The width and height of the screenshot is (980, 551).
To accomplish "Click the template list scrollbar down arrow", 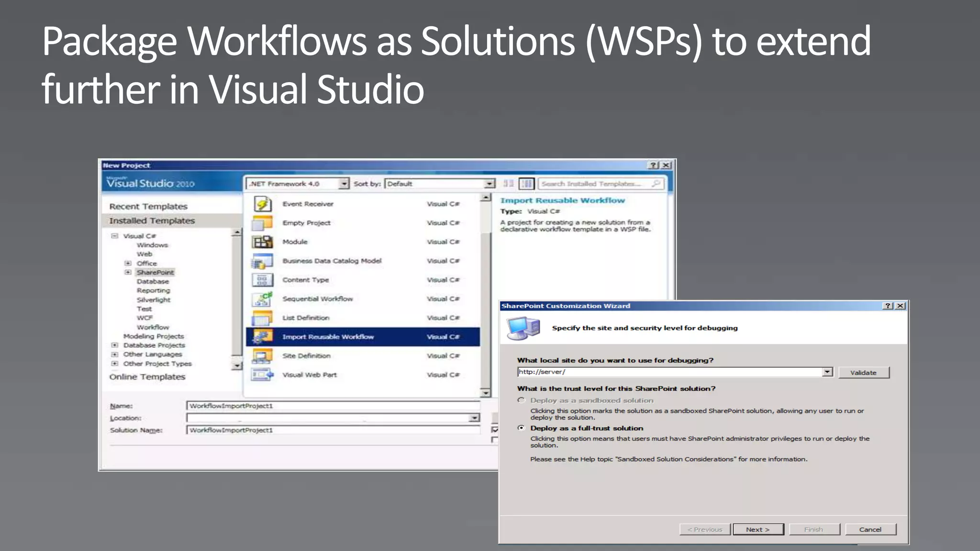I will tap(486, 393).
